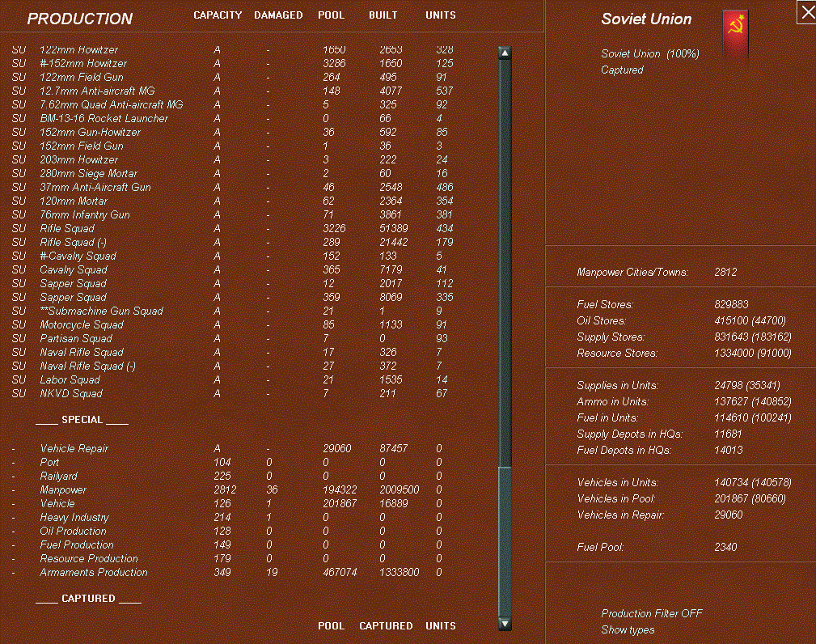Select the Port row
This screenshot has width=816, height=644.
227,462
